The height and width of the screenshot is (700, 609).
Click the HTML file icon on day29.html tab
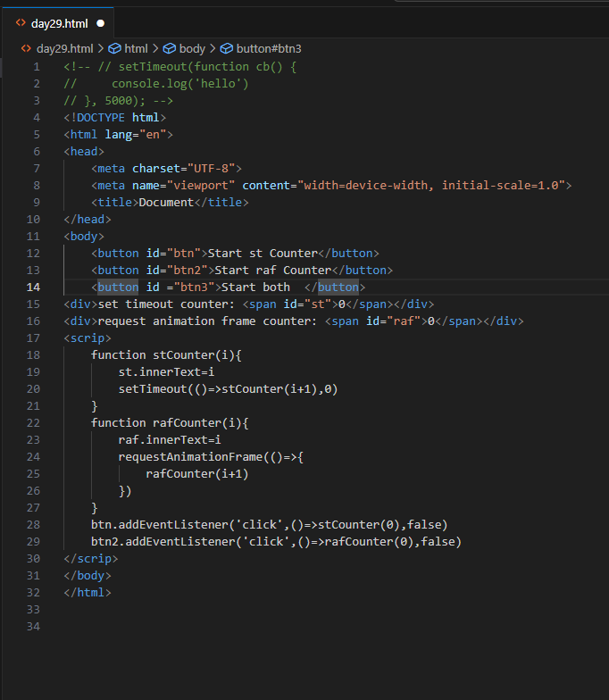click(x=21, y=23)
